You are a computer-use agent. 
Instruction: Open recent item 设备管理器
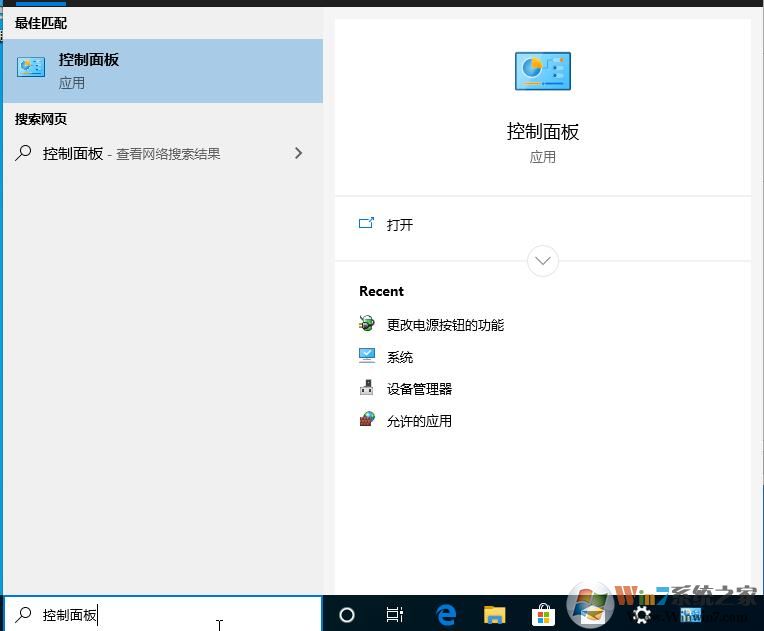tap(419, 389)
